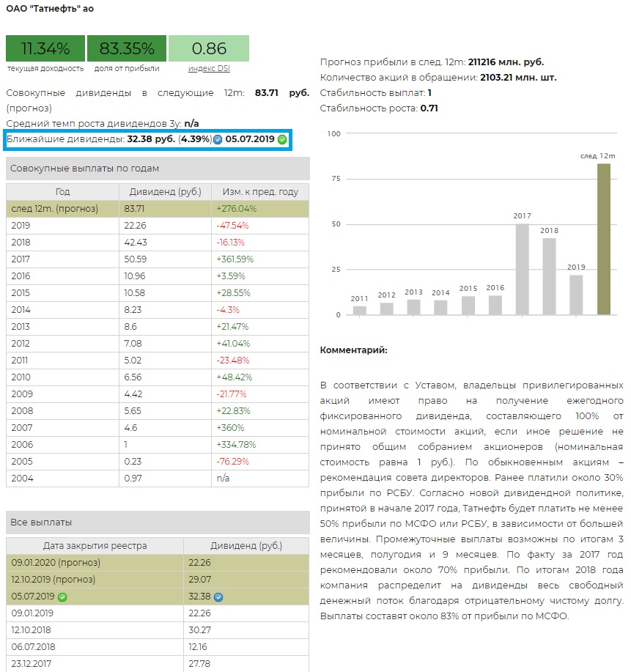Click Дата закрытия реестра column header
Image resolution: width=631 pixels, height=672 pixels.
[x=95, y=546]
